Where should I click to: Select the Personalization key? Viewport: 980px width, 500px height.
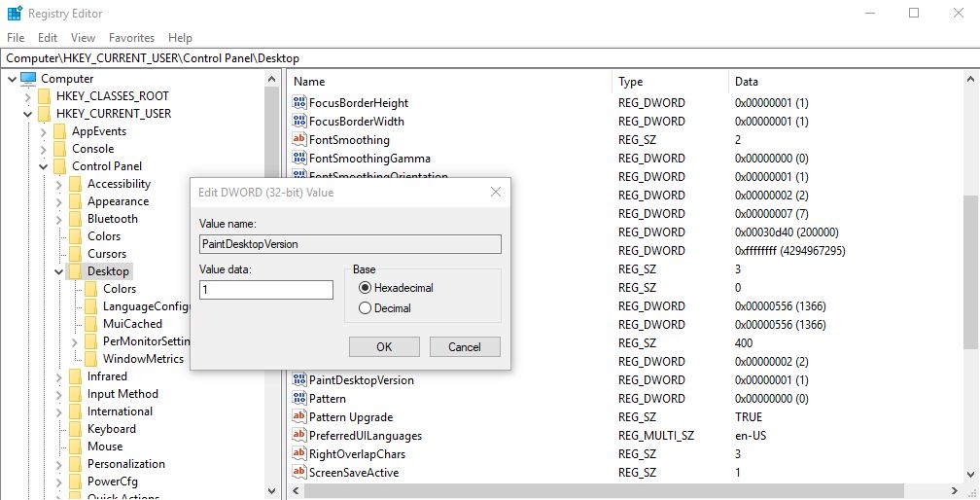[x=125, y=464]
